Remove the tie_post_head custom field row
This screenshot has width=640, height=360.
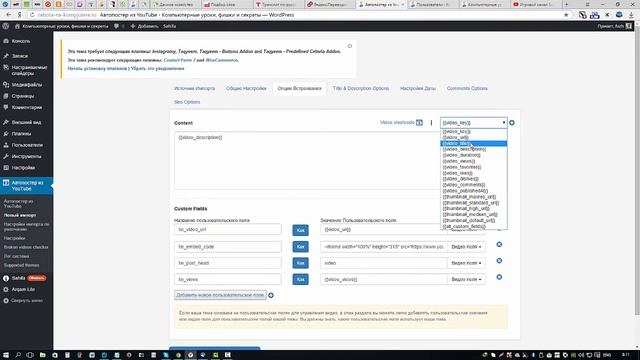tap(499, 261)
